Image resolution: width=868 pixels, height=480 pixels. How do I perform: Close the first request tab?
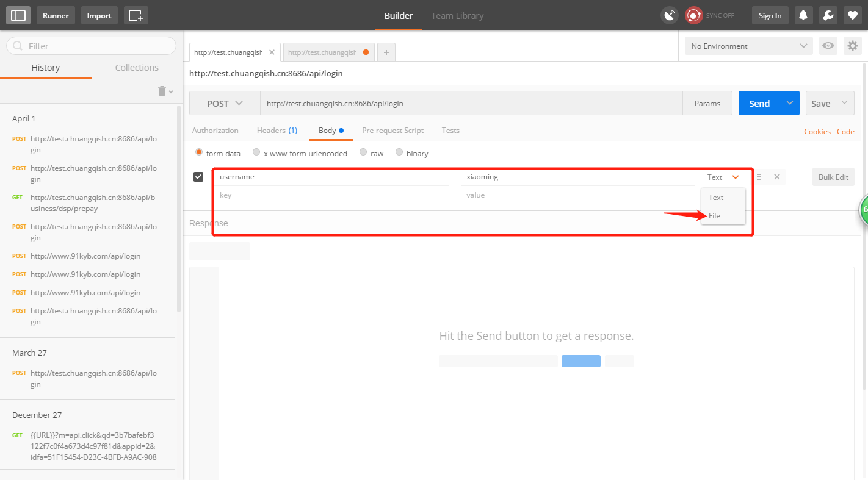point(271,52)
